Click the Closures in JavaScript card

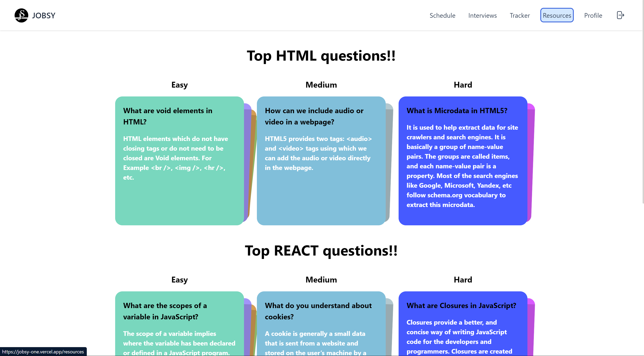[463, 325]
